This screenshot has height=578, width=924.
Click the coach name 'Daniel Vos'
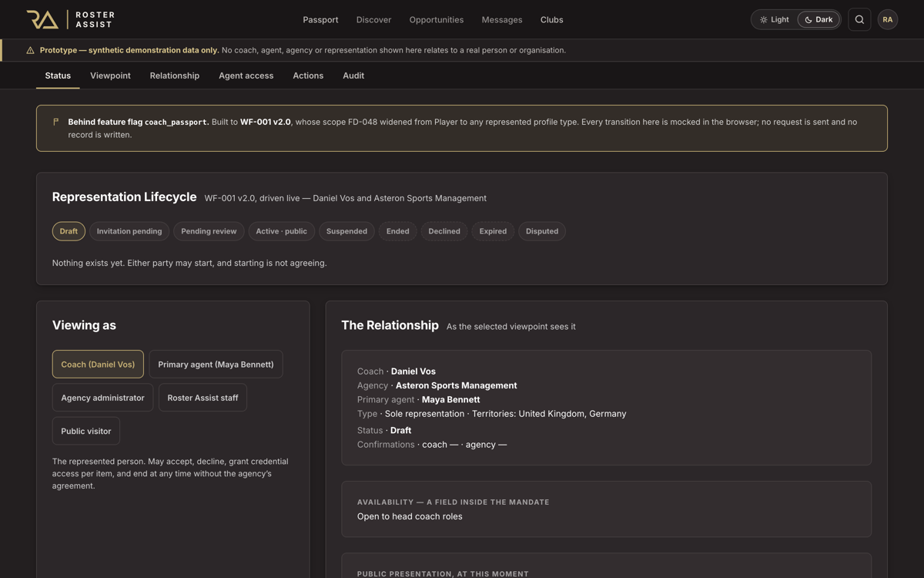413,371
